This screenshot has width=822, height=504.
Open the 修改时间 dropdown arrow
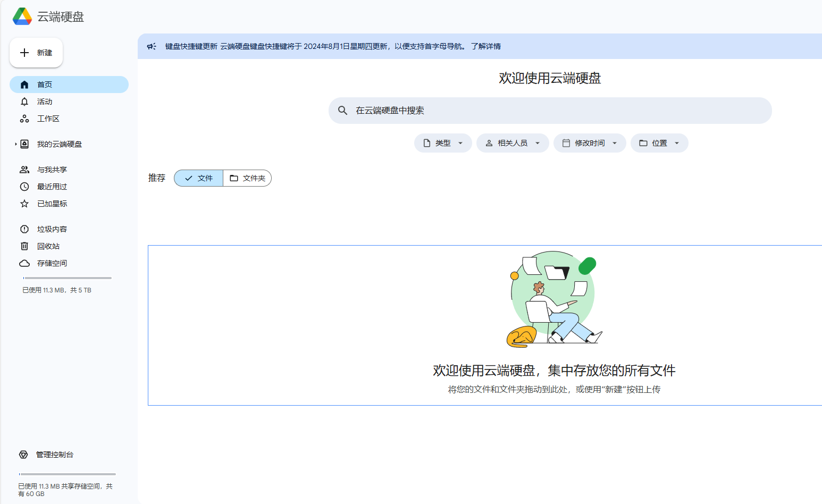[x=615, y=143]
